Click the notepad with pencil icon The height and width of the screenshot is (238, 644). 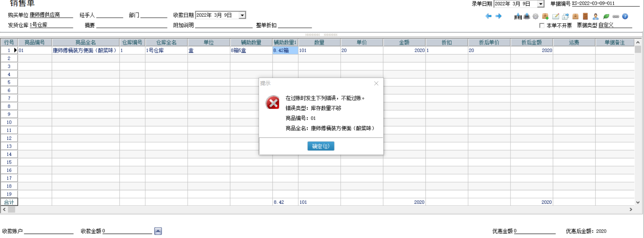point(556,16)
